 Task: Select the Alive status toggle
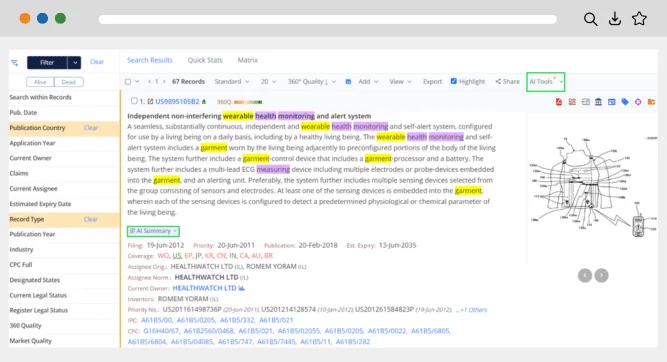tap(40, 82)
